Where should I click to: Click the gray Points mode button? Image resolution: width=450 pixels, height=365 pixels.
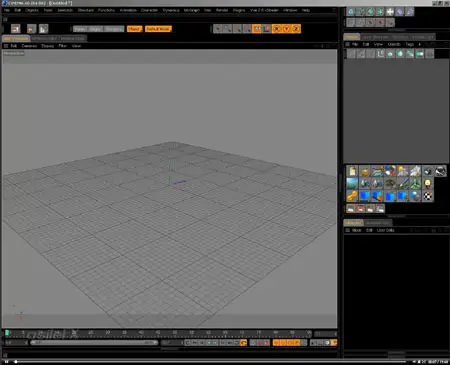pos(80,29)
